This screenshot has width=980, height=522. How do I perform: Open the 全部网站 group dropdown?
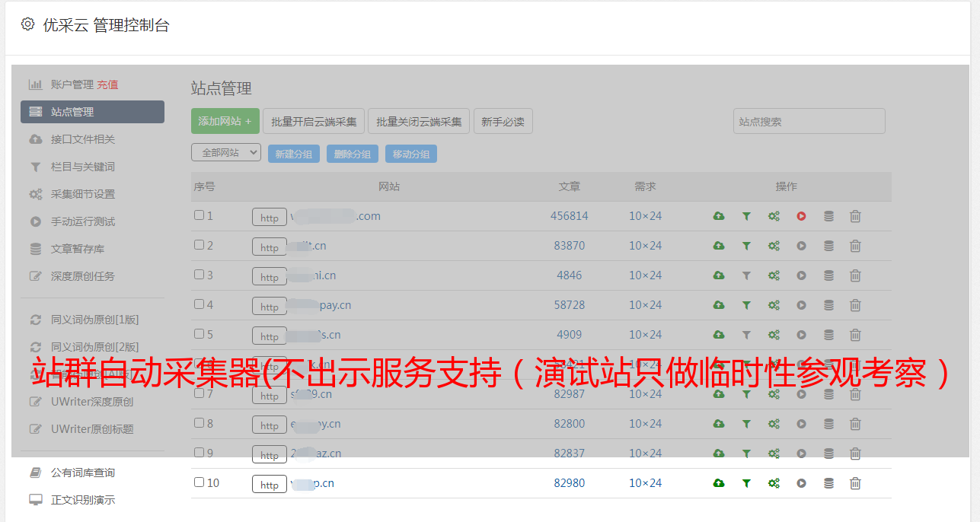click(x=226, y=153)
